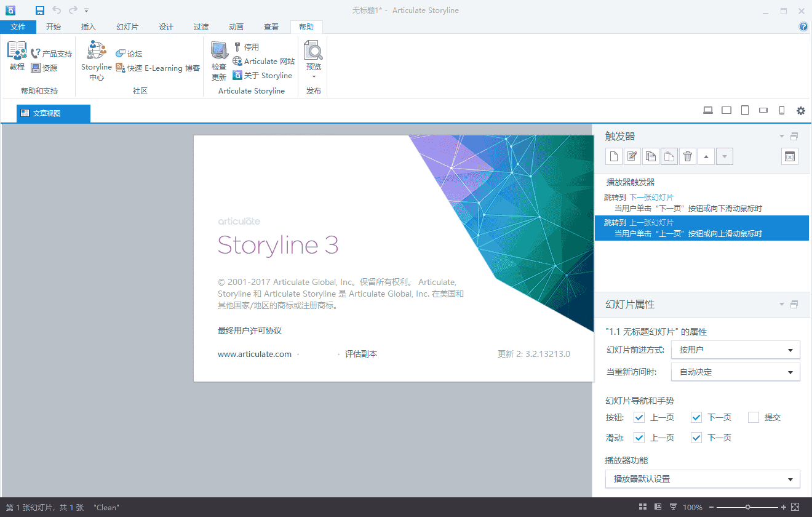Image resolution: width=812 pixels, height=517 pixels.
Task: Open 快速 E-Learning 博客
Action: tap(158, 68)
